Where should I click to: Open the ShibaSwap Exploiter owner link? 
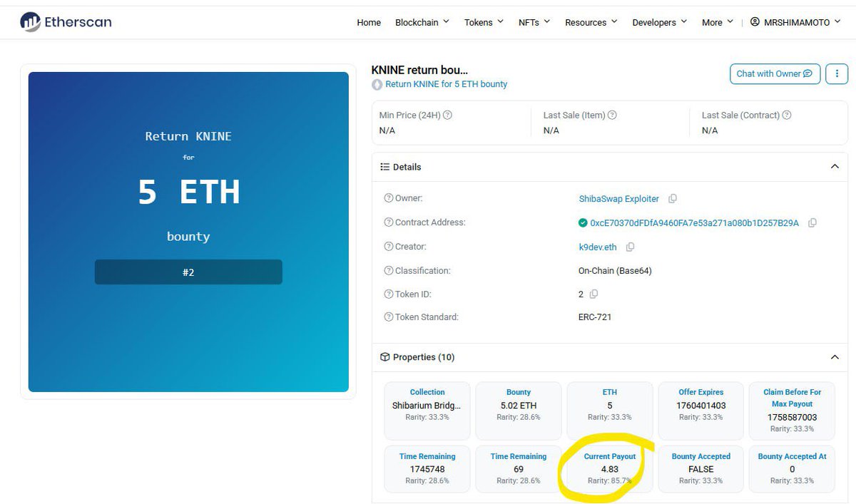(619, 199)
